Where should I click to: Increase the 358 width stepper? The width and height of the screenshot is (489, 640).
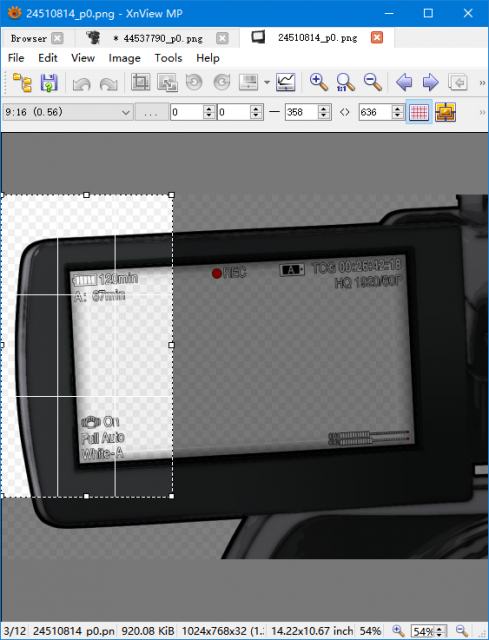pyautogui.click(x=324, y=108)
